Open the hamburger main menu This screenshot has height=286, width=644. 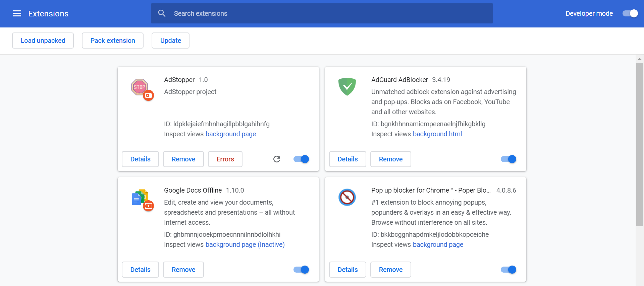point(17,13)
